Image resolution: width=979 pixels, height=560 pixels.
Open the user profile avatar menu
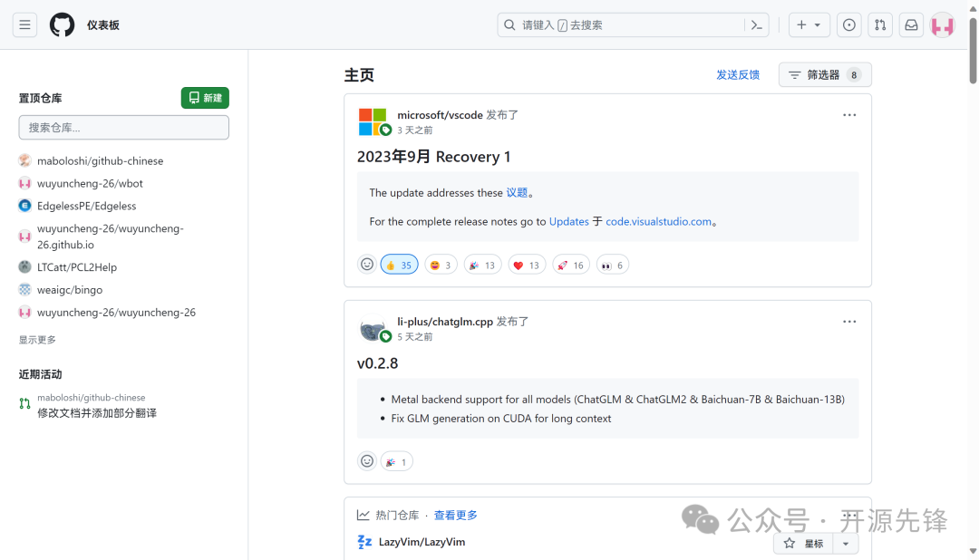[x=943, y=25]
